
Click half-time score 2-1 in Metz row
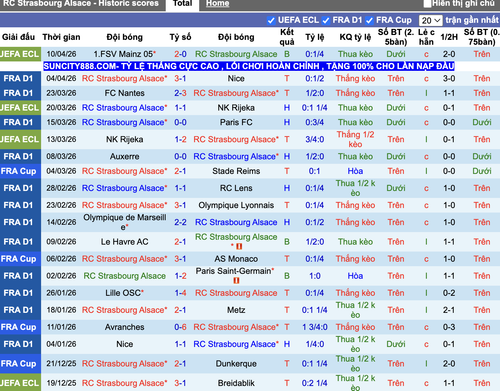pos(449,310)
